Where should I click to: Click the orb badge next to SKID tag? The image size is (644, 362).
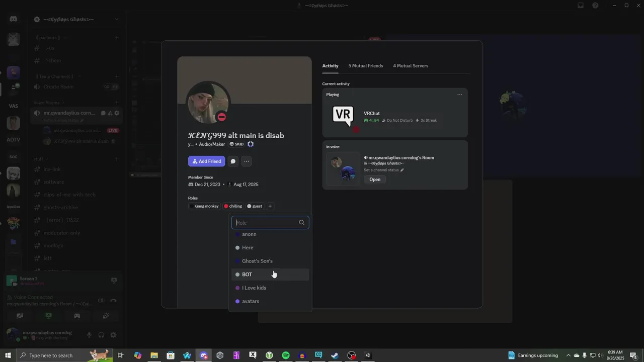(x=251, y=144)
